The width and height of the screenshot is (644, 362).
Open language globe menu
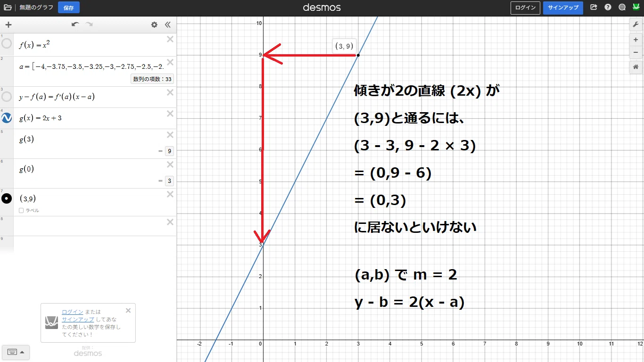click(622, 8)
